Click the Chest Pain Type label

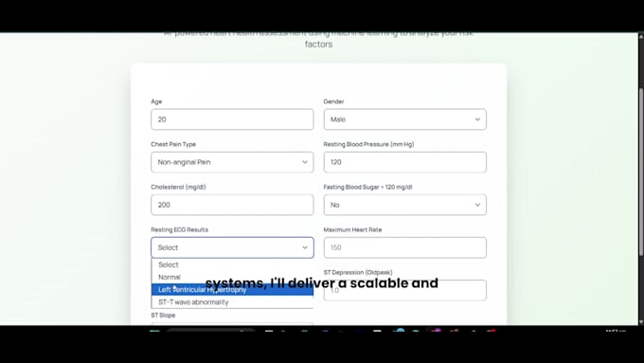(173, 144)
